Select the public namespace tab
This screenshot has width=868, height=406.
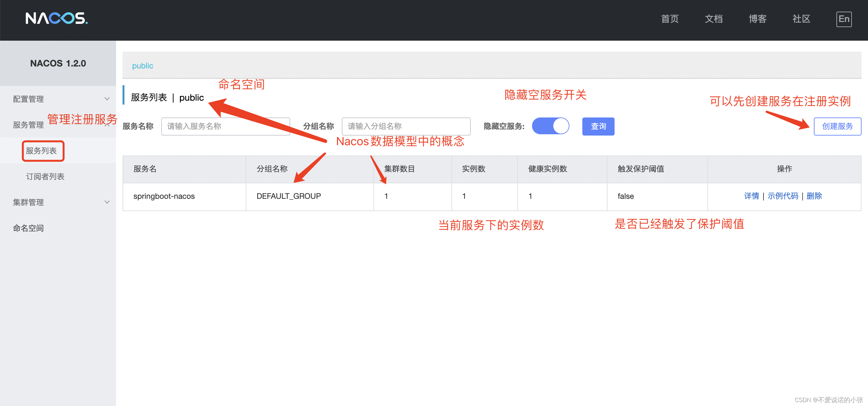click(x=143, y=66)
